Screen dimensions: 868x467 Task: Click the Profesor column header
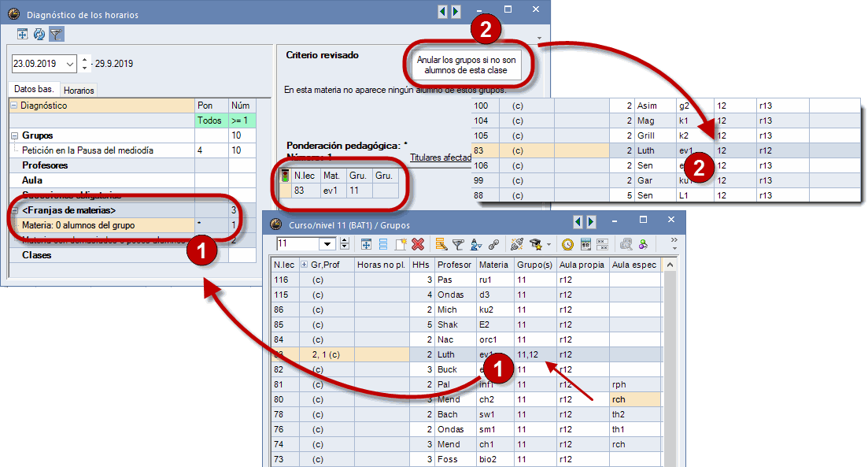454,265
